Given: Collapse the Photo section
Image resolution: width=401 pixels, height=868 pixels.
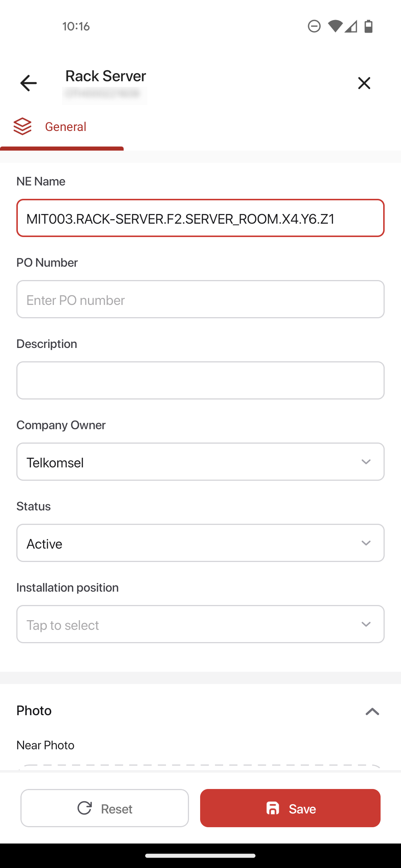Looking at the screenshot, I should click(x=372, y=711).
